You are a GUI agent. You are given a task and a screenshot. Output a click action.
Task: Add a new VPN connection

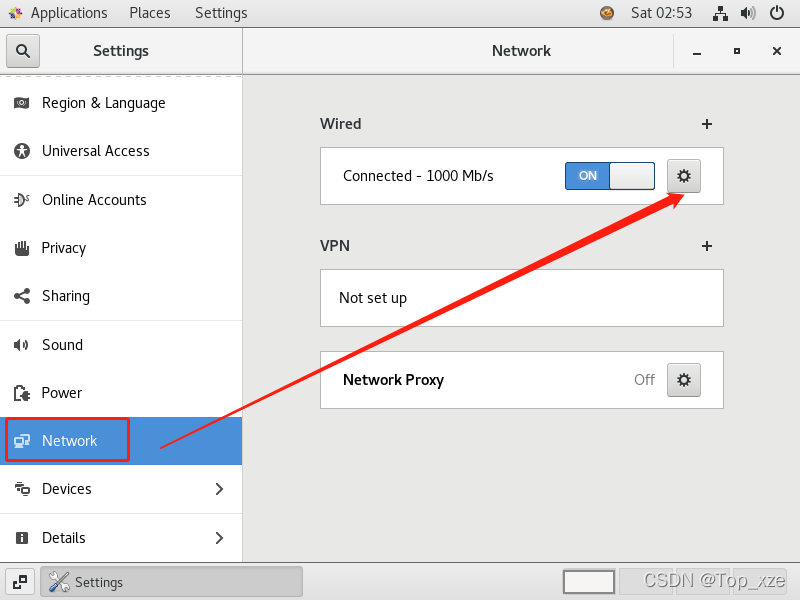tap(707, 246)
